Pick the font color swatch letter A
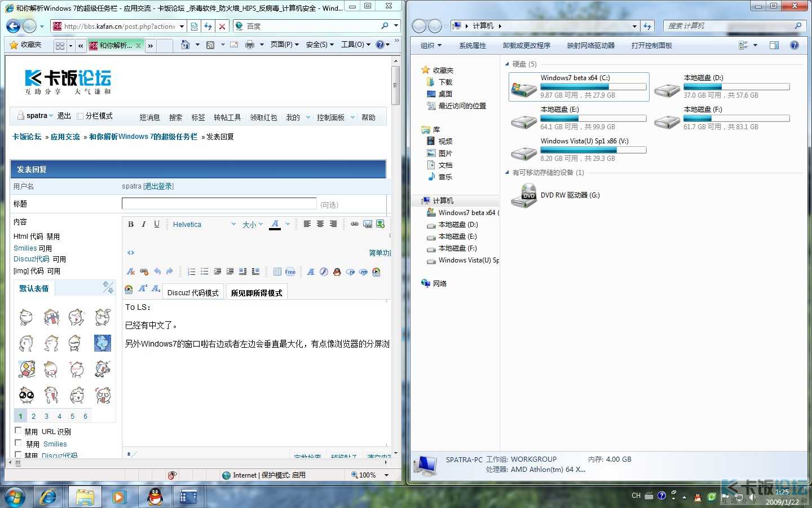This screenshot has width=812, height=508. (275, 224)
